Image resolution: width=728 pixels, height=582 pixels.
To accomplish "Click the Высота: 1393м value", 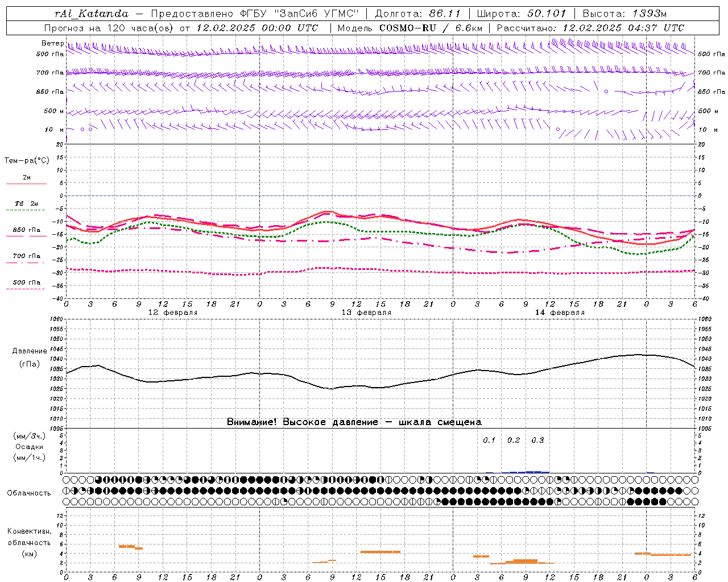I will click(625, 14).
